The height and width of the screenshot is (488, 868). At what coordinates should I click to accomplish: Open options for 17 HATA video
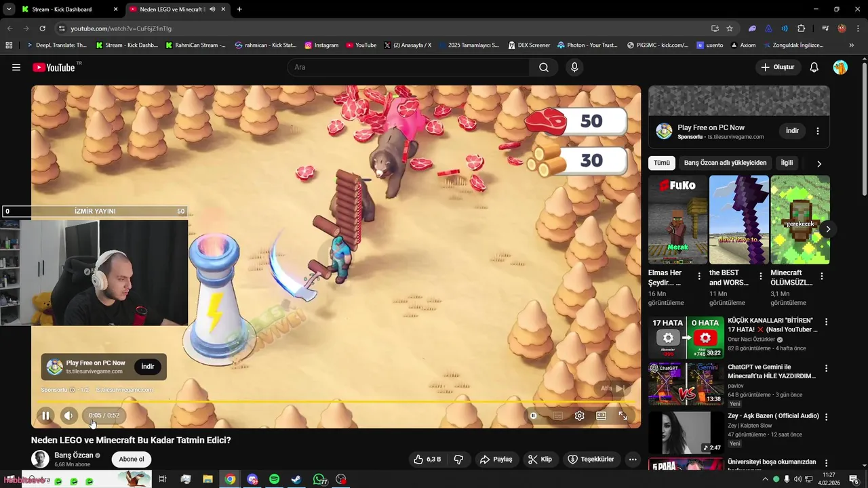[826, 321]
